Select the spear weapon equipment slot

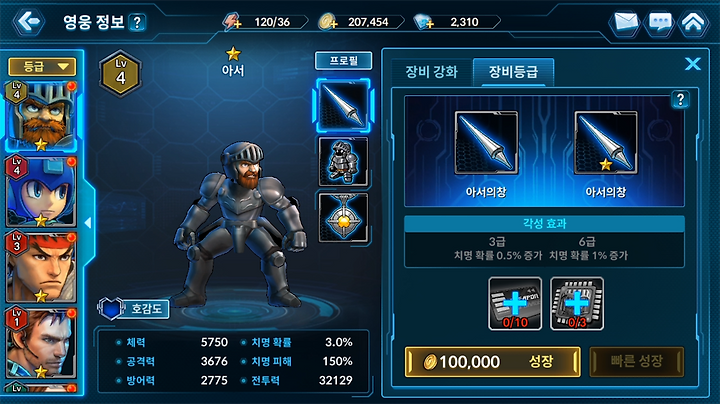click(x=343, y=105)
